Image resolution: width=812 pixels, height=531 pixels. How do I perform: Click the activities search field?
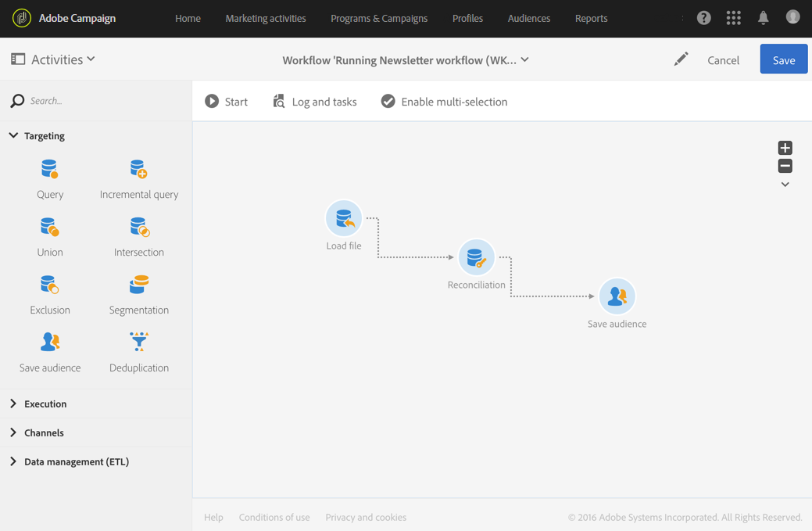pyautogui.click(x=102, y=101)
